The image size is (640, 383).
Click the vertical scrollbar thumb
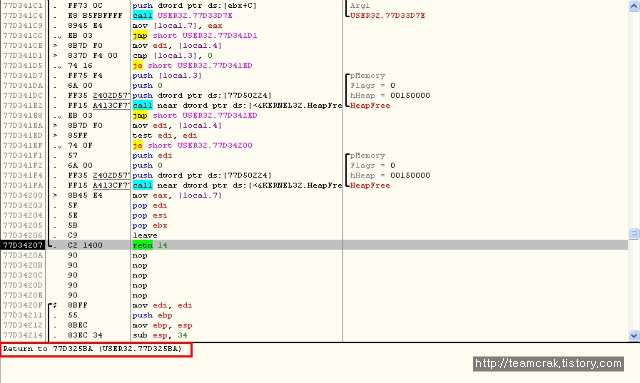tap(634, 234)
